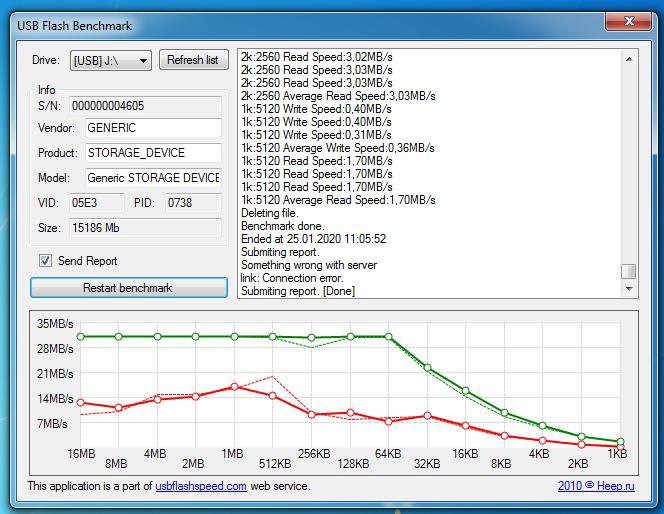Click the Refresh list button
The height and width of the screenshot is (514, 664).
coord(193,60)
